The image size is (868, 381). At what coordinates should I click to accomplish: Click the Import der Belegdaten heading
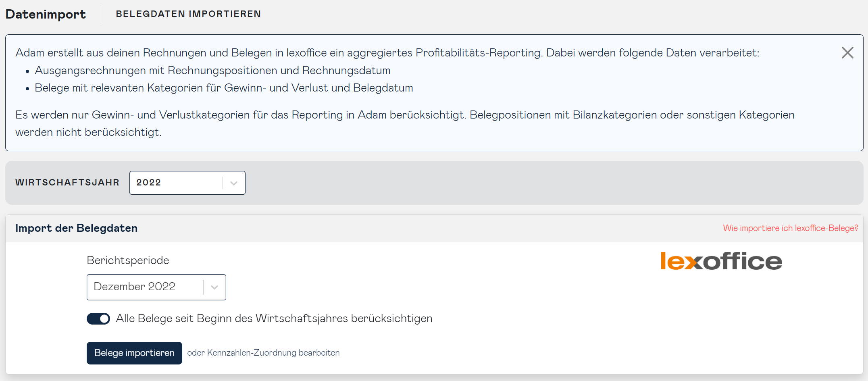[x=76, y=228]
